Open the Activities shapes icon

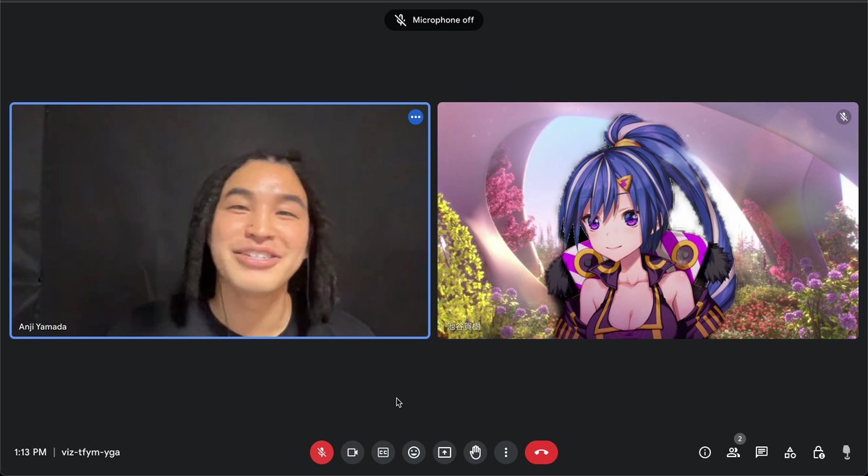point(790,452)
